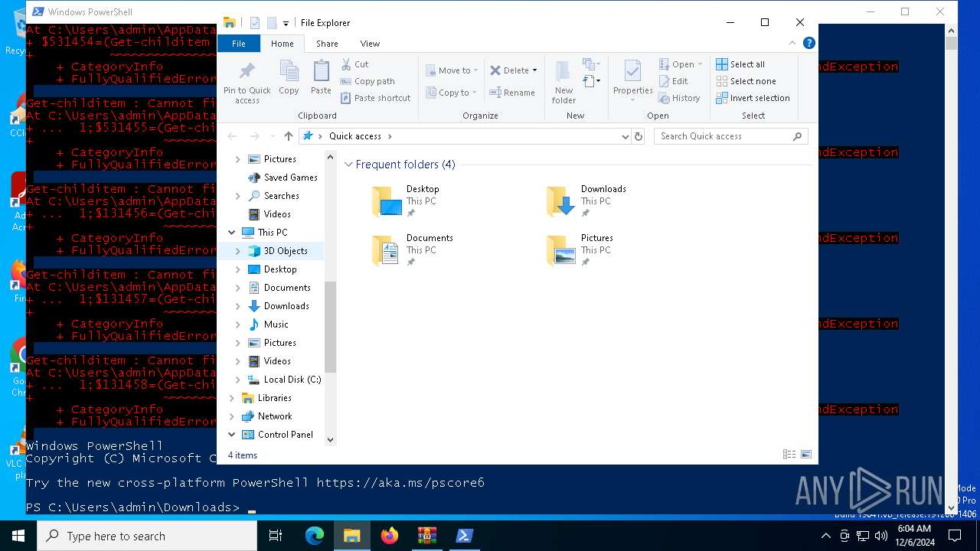Switch to details view layout
The height and width of the screenshot is (551, 980).
789,455
